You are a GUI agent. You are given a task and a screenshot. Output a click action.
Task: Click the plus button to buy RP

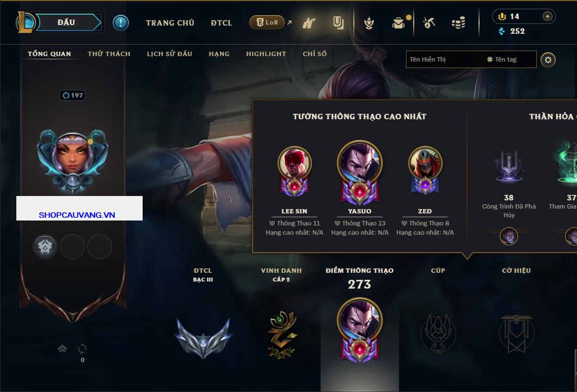(547, 16)
